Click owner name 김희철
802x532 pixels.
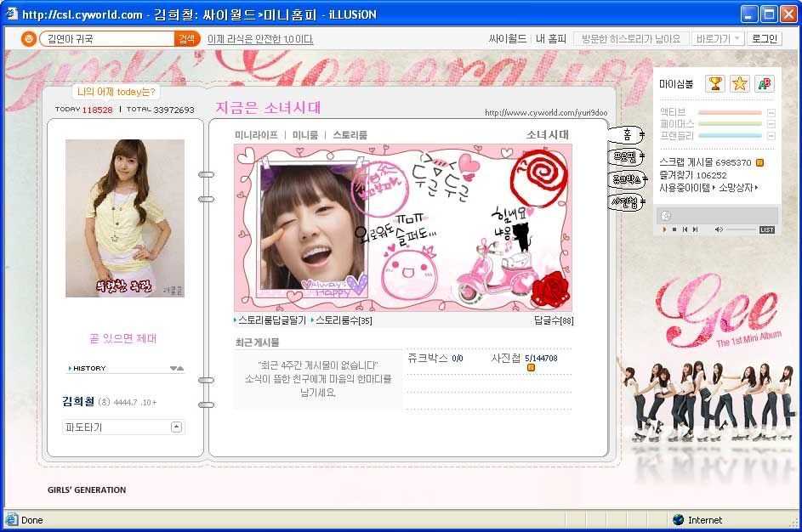(78, 402)
